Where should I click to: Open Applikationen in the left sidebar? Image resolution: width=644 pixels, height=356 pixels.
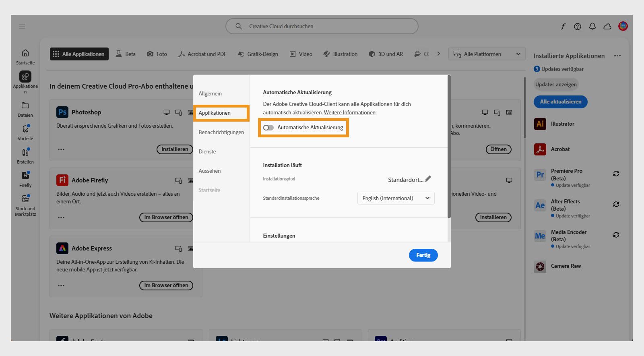pyautogui.click(x=25, y=83)
